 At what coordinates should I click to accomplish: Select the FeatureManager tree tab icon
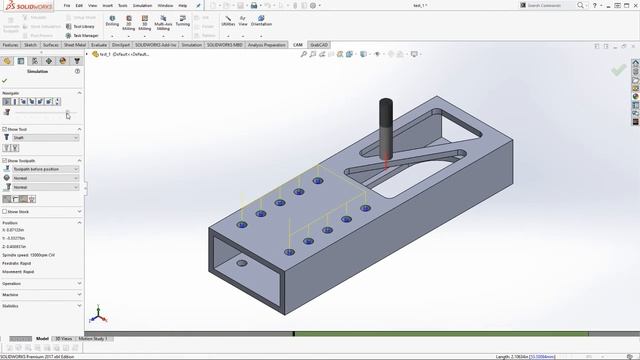coord(7,61)
